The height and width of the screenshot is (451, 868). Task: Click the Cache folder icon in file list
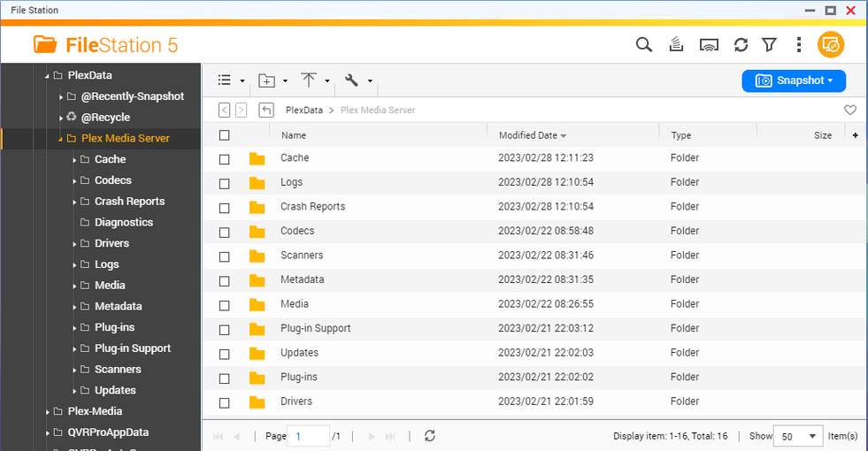point(257,159)
